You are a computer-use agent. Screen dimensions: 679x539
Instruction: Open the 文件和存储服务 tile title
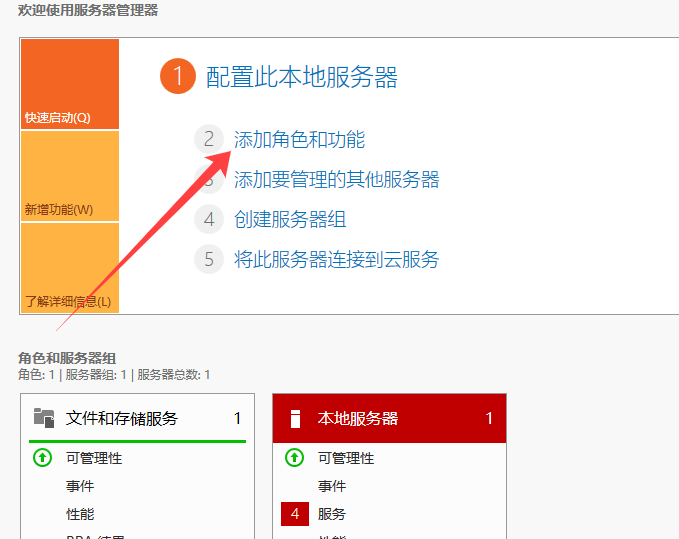(121, 418)
